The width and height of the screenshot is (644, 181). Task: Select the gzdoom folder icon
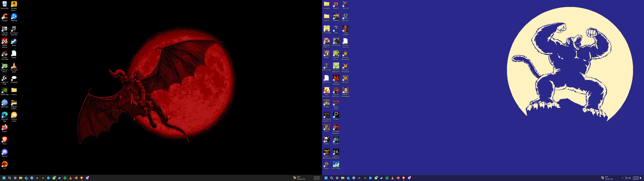(327, 17)
